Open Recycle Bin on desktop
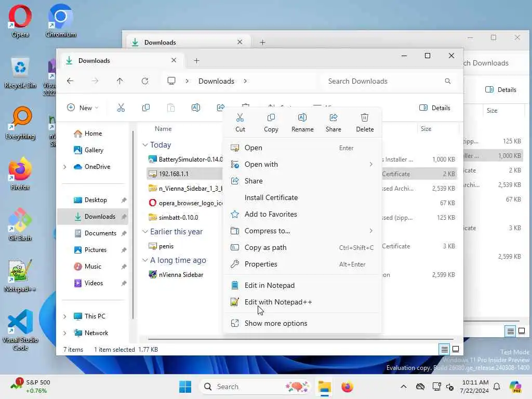The image size is (532, 399). 20,73
